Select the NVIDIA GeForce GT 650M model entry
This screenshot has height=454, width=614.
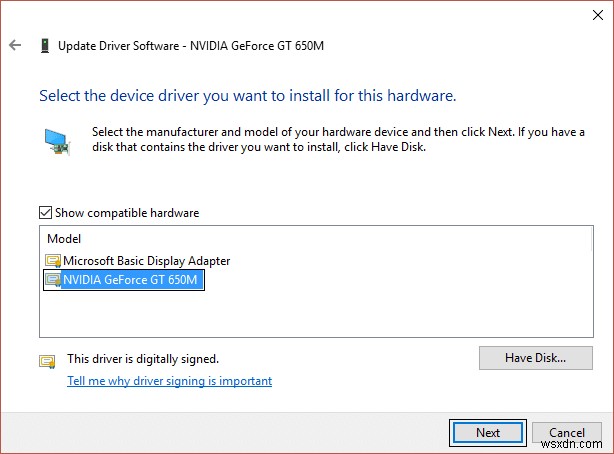click(132, 281)
